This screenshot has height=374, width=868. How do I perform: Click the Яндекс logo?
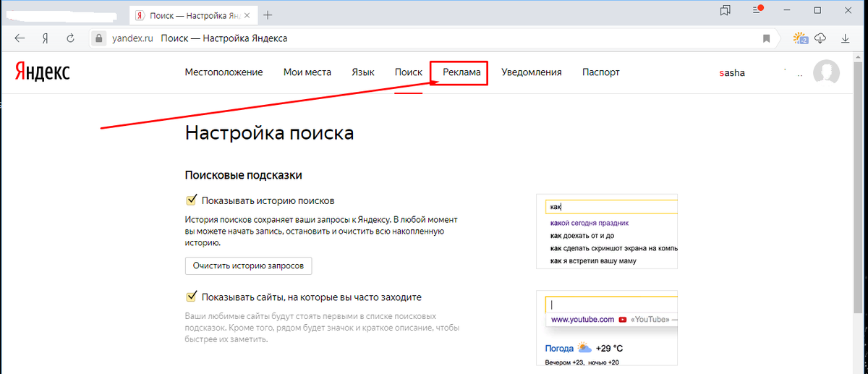coord(43,72)
